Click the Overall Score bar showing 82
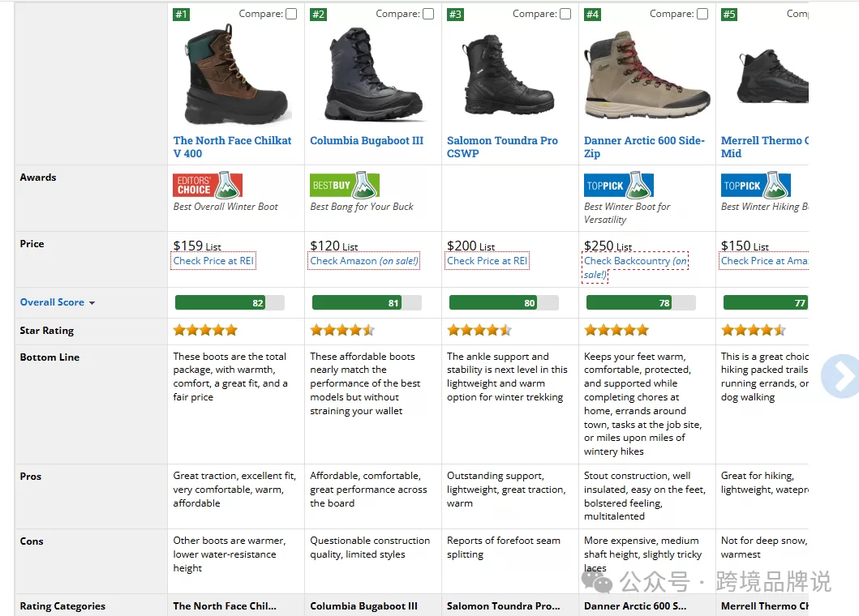The height and width of the screenshot is (616, 859). coord(230,303)
